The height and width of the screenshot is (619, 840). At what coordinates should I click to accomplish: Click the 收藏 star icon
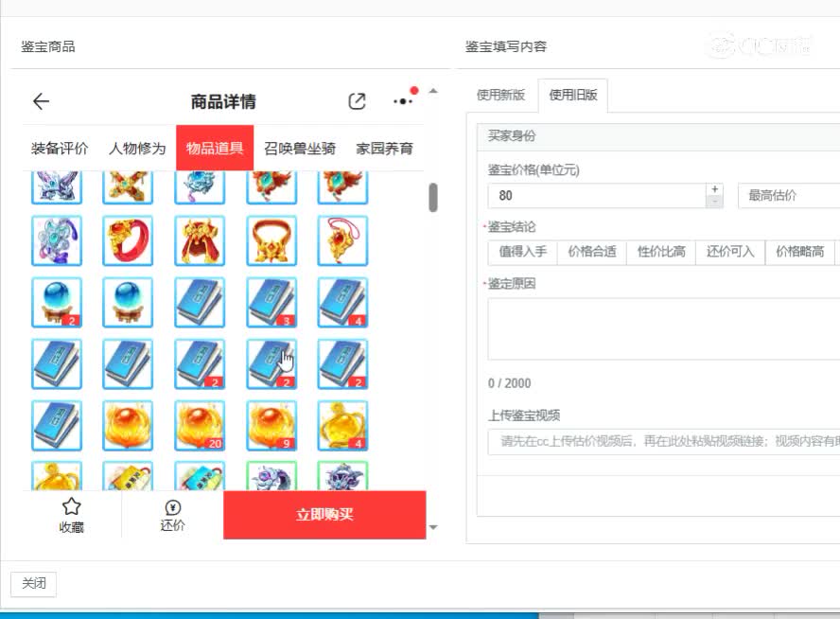point(71,506)
